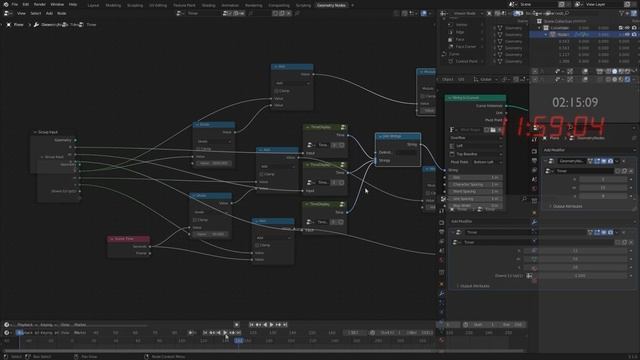Open font file browser in String to Curve
640x360 pixels.
click(x=493, y=130)
